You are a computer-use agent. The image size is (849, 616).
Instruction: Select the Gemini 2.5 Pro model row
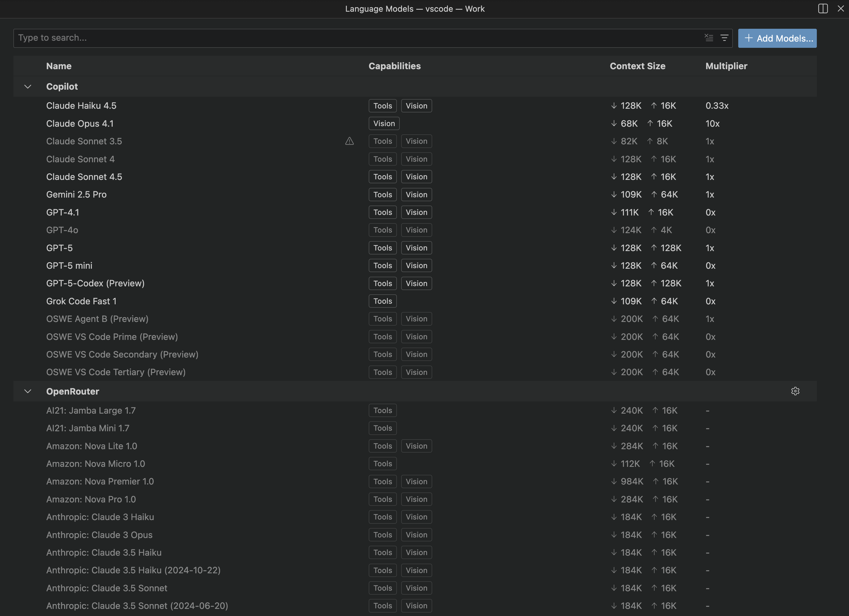tap(76, 194)
